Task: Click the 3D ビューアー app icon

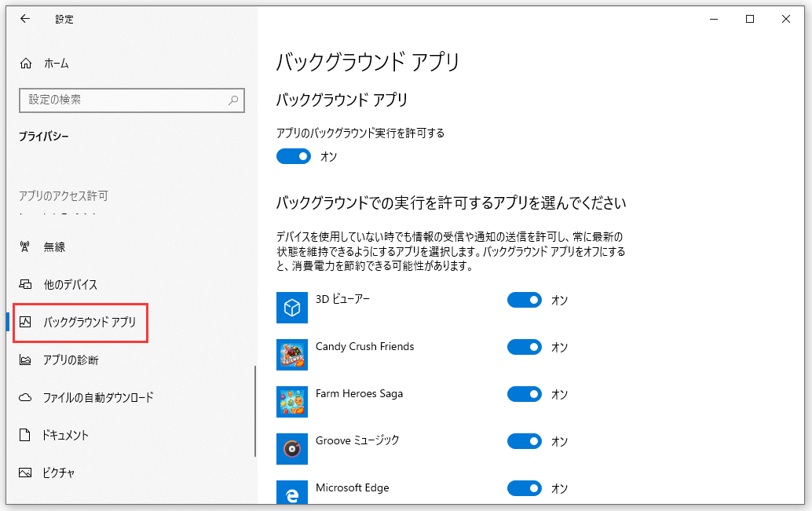Action: [x=292, y=308]
